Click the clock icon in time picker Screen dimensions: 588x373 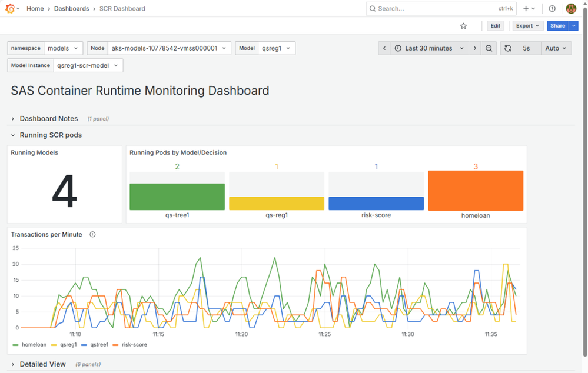tap(398, 48)
